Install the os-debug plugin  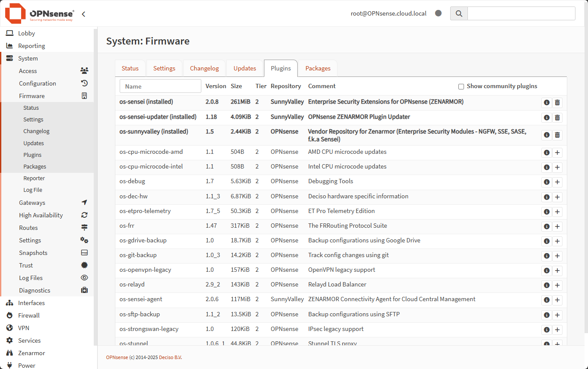point(557,182)
